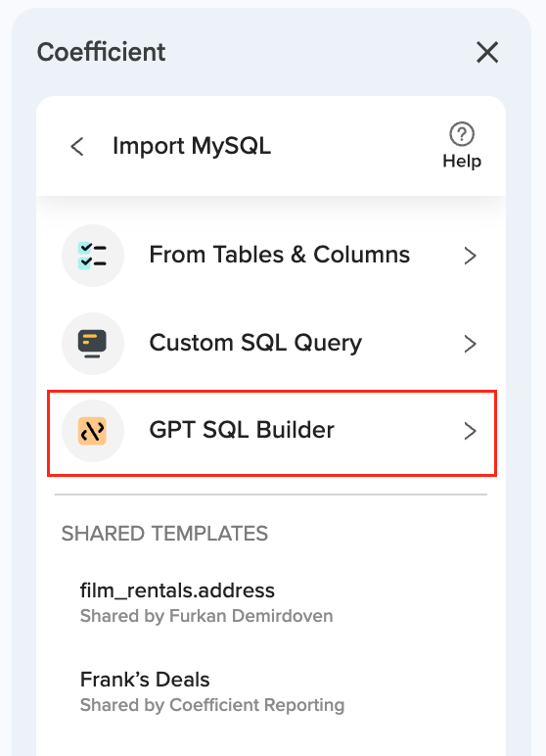546x756 pixels.
Task: Go back using the left arrow
Action: click(x=77, y=146)
